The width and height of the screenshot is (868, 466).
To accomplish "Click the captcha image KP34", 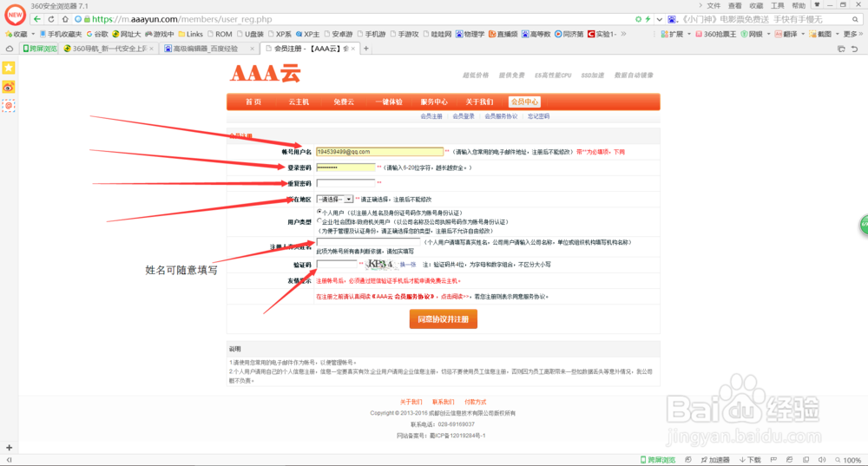I will click(381, 264).
